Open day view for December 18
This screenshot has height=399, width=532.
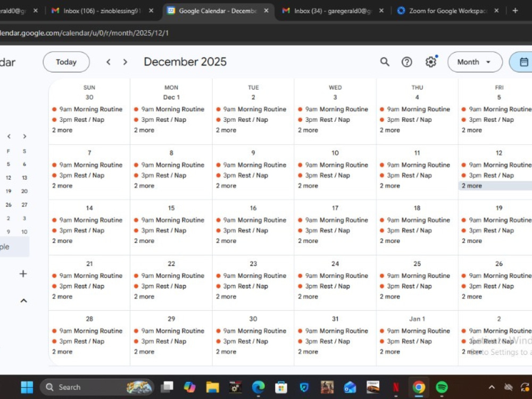pyautogui.click(x=417, y=208)
